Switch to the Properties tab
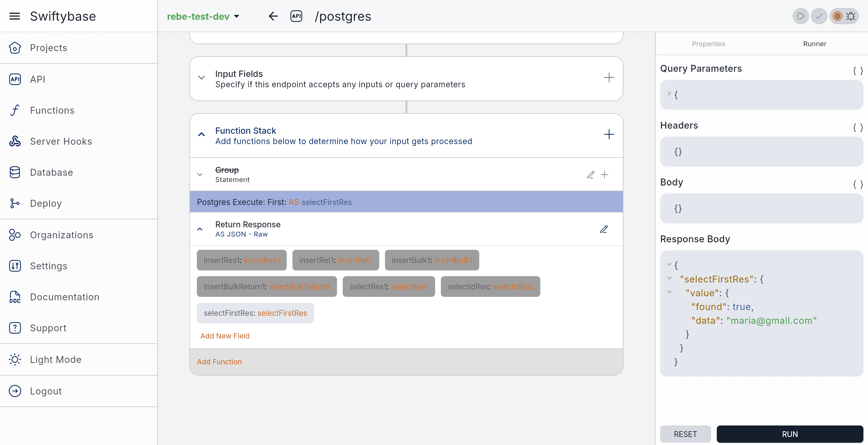The width and height of the screenshot is (868, 445). 708,44
